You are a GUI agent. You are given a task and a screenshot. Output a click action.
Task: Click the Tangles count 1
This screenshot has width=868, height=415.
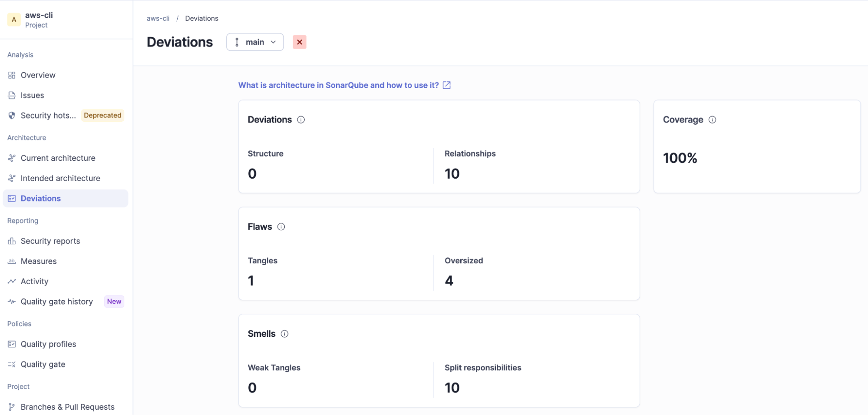point(251,281)
